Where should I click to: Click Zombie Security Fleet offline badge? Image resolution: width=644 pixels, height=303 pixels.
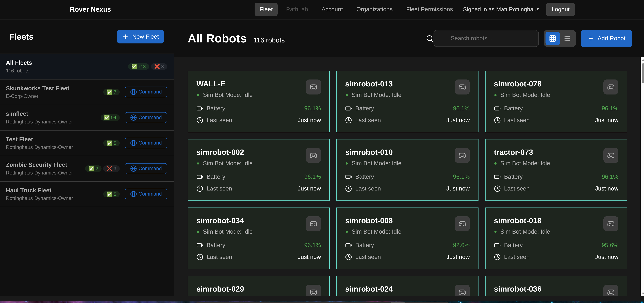click(111, 168)
